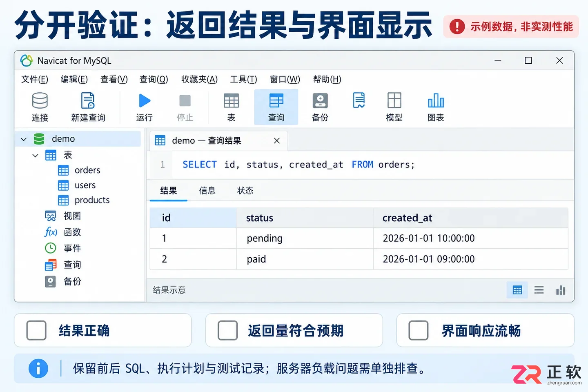Open the 工具(T) menu
This screenshot has height=392, width=588.
(243, 79)
